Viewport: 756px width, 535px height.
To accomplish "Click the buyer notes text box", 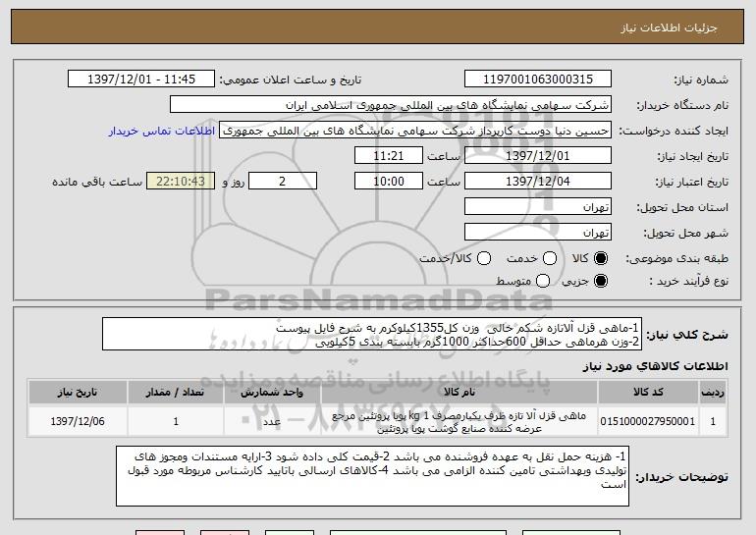I will (x=372, y=476).
